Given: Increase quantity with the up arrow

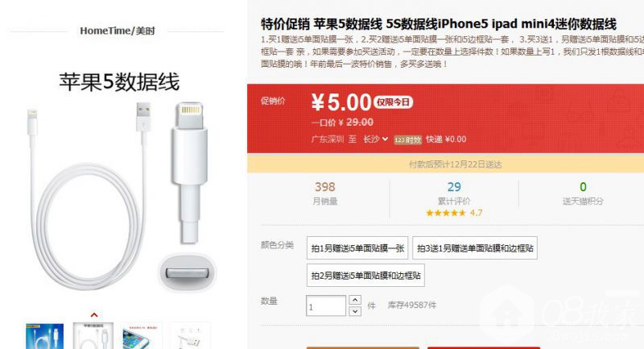Looking at the screenshot, I should click(x=355, y=300).
